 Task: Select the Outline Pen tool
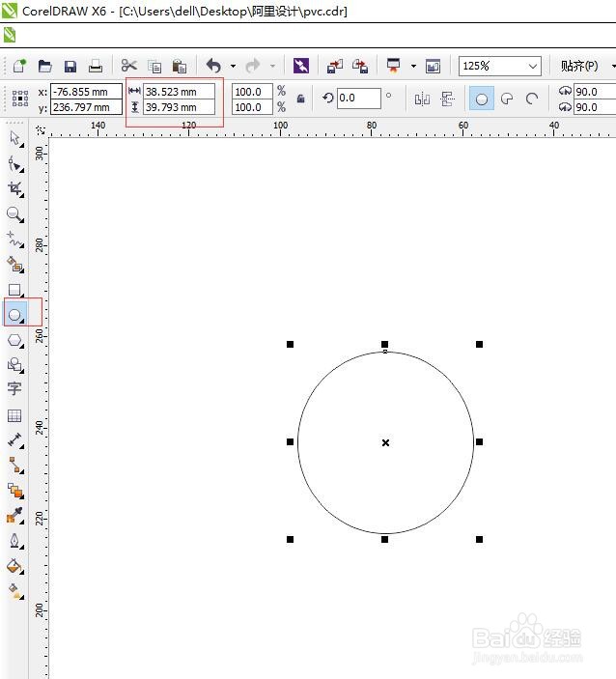[15, 541]
